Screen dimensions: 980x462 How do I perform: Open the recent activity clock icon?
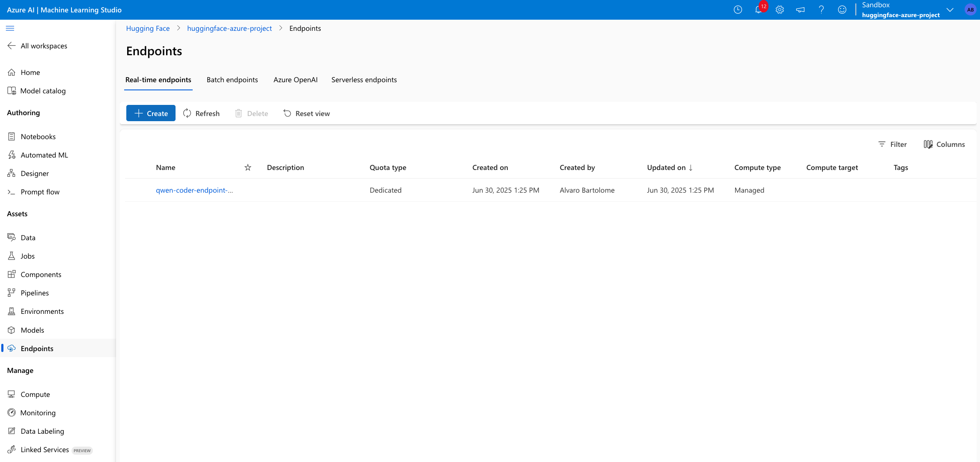pos(738,9)
